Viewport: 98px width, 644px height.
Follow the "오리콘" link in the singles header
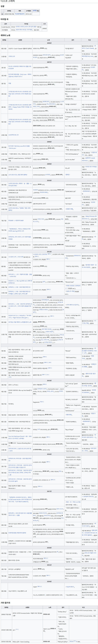click(x=34, y=11)
